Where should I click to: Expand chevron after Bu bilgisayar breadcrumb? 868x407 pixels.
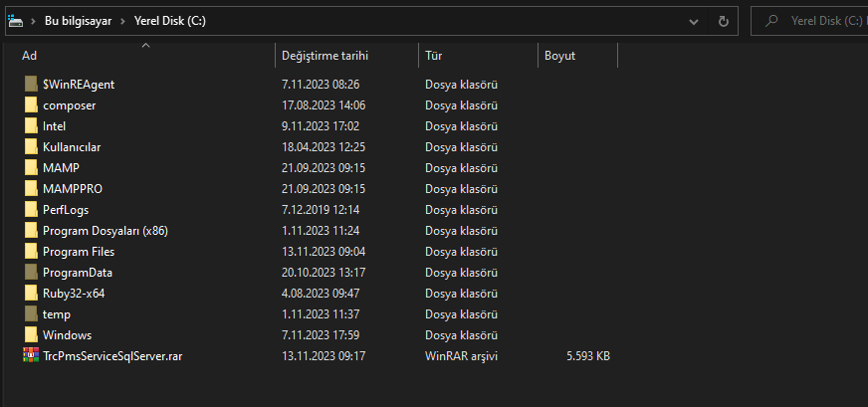[123, 20]
